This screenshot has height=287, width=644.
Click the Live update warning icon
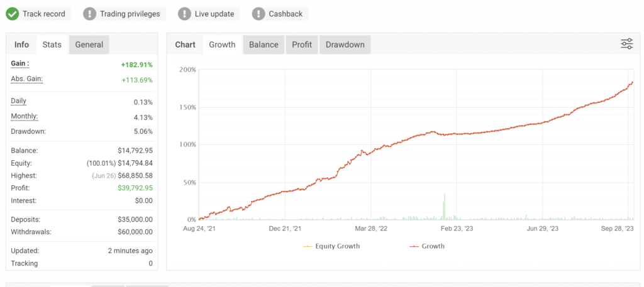184,13
